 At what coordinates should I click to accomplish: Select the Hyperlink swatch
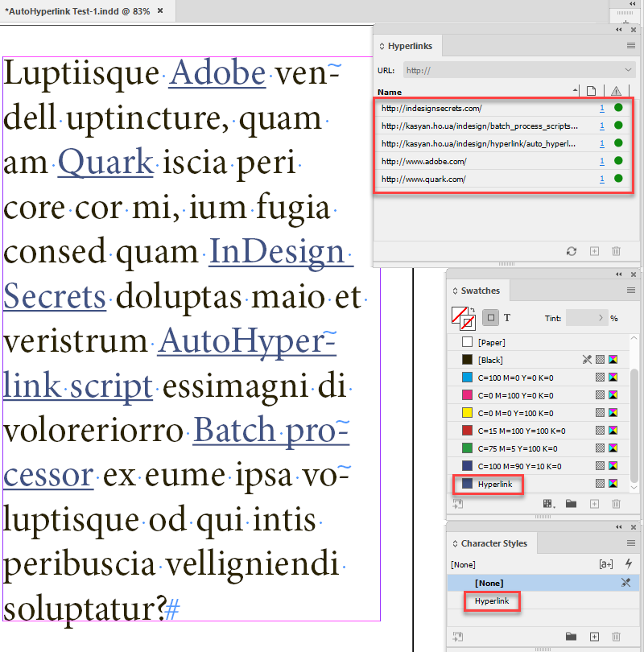539,484
